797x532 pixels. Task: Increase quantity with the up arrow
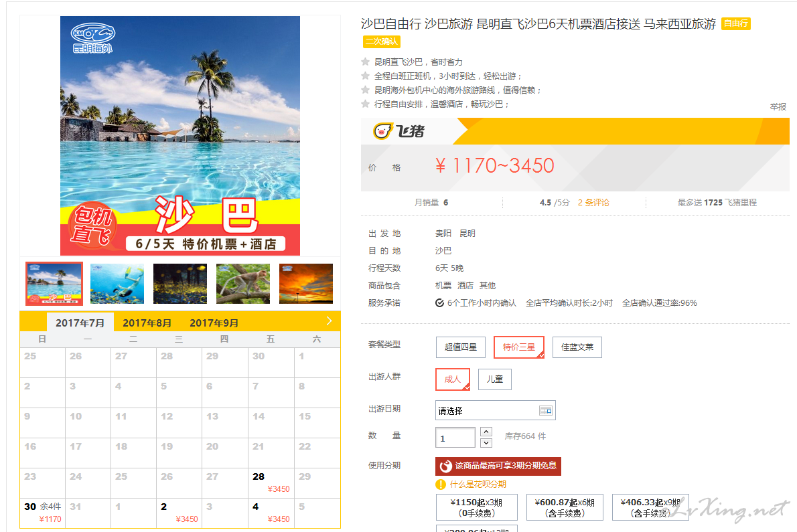[x=486, y=432]
